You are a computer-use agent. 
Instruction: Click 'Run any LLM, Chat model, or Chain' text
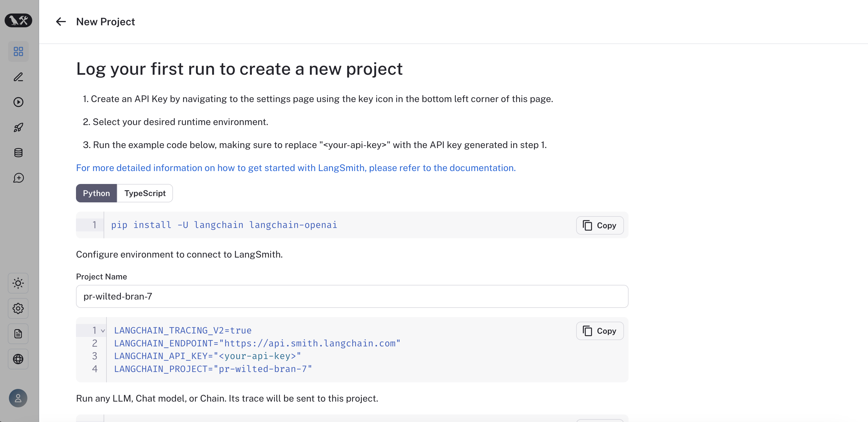(227, 398)
